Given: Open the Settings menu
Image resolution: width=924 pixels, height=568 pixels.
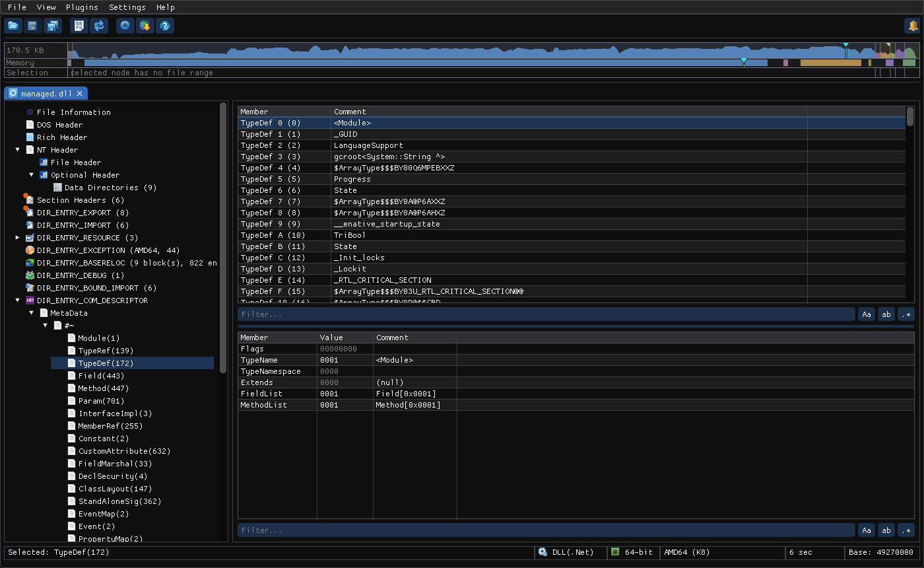Looking at the screenshot, I should coord(127,7).
